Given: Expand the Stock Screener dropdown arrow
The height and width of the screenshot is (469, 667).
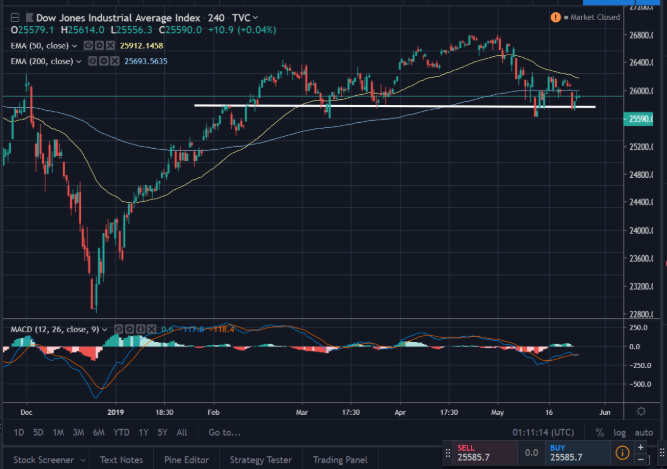Looking at the screenshot, I should click(x=83, y=460).
